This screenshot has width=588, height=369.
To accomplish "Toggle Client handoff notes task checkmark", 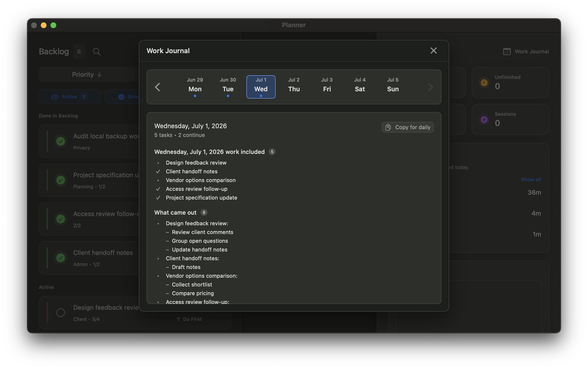I will (x=60, y=258).
